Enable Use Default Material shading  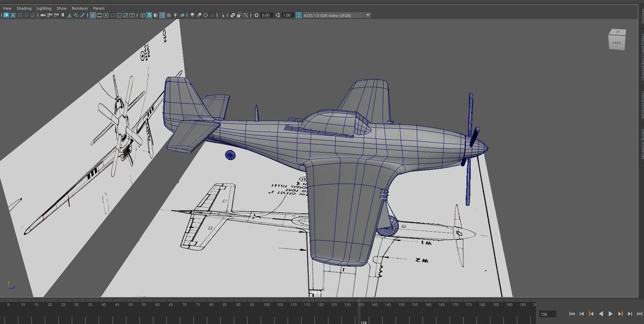pos(156,15)
